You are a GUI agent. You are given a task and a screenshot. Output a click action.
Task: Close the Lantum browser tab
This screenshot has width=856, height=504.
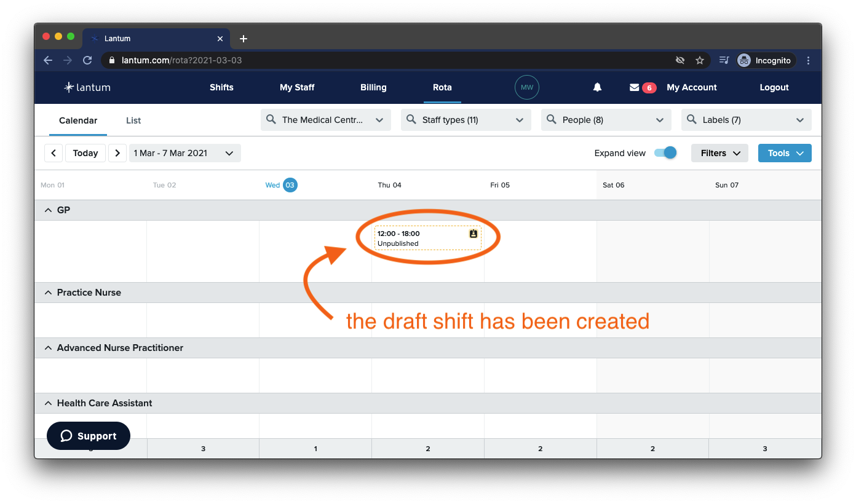pyautogui.click(x=220, y=39)
